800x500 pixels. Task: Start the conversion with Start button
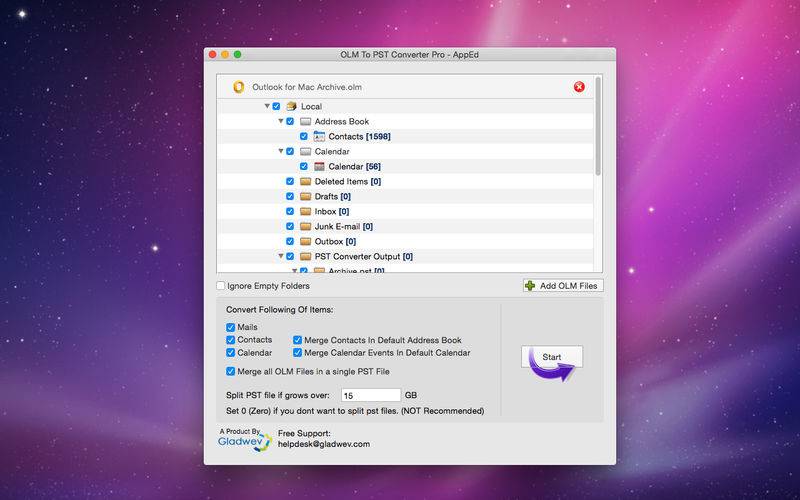coord(552,357)
